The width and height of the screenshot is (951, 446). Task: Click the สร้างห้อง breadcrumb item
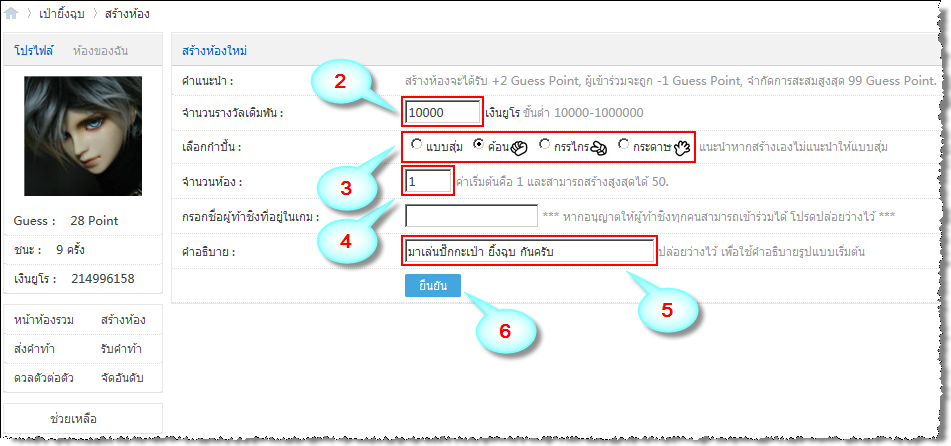127,13
